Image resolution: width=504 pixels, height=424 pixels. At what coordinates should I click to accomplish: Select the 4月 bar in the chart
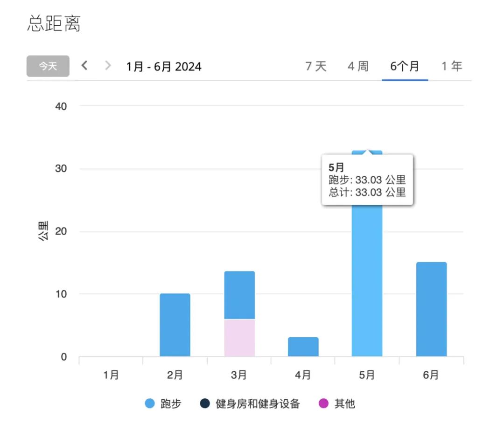click(303, 347)
